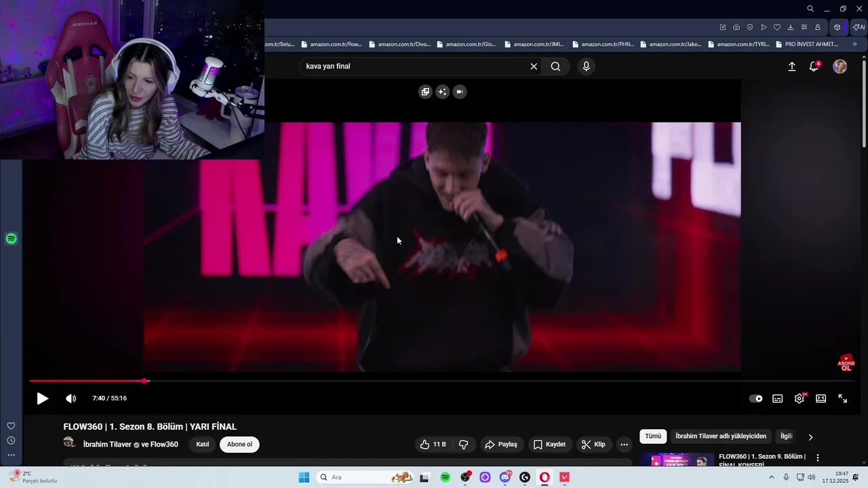
Task: Click the progress bar playhead dot
Action: point(144,381)
